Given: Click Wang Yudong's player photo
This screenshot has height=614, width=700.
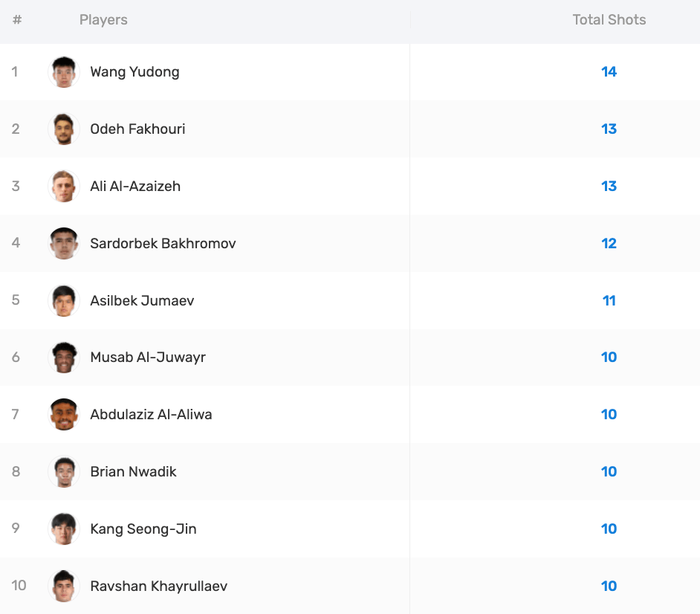Looking at the screenshot, I should (x=64, y=72).
